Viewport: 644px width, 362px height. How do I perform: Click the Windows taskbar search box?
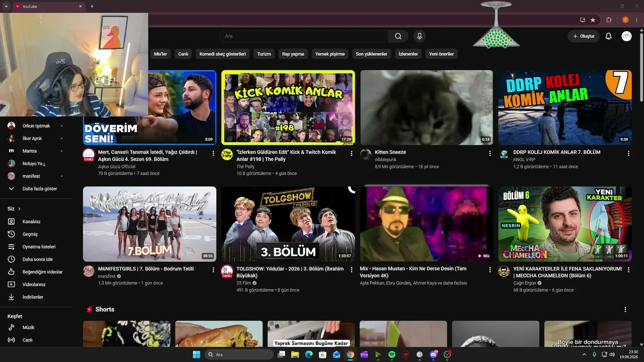click(x=239, y=354)
